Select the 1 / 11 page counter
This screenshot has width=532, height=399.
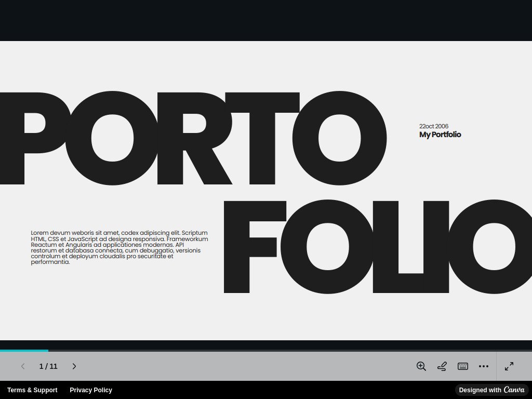tap(48, 366)
